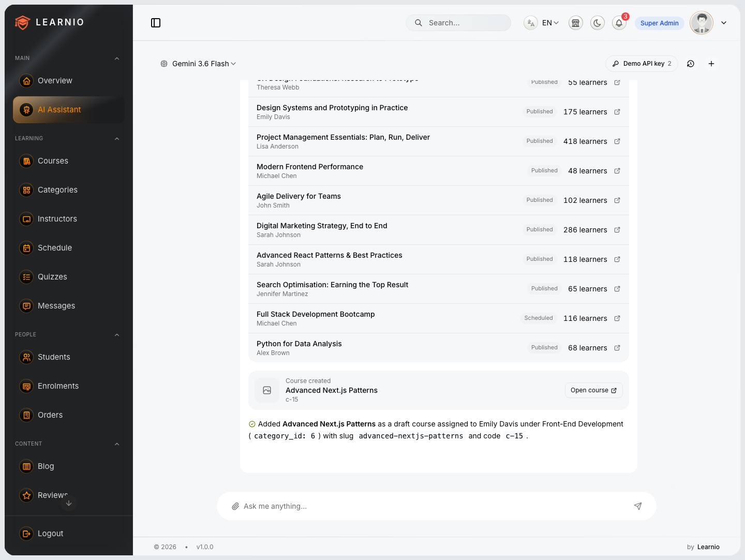Collapse the LEARNING sidebar section
745x560 pixels.
point(117,139)
